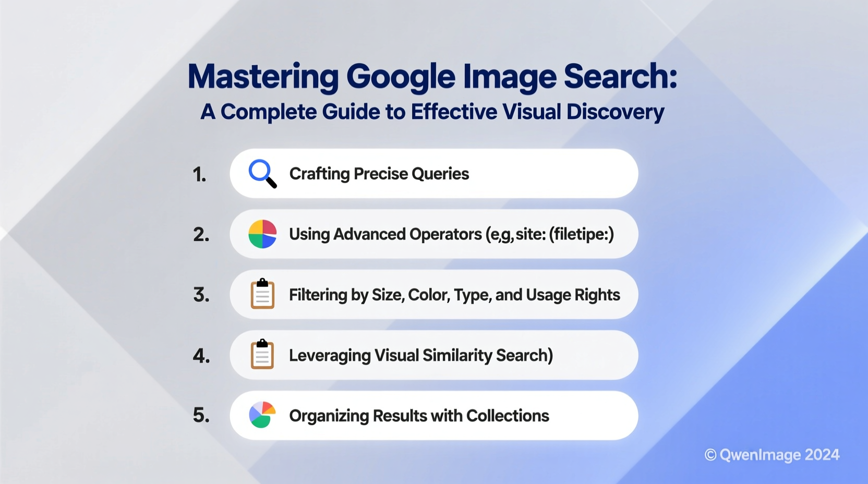Click the main title Mastering Google Image Search
This screenshot has height=484, width=868.
(433, 76)
